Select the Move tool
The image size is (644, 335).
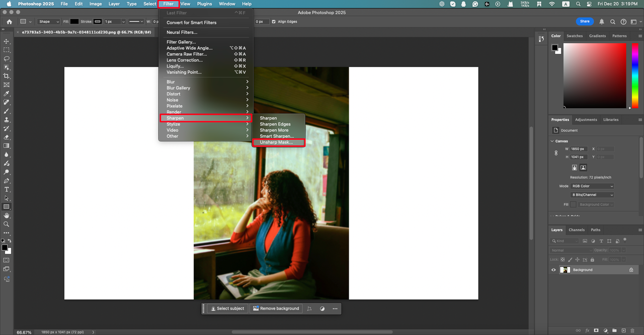click(x=7, y=41)
